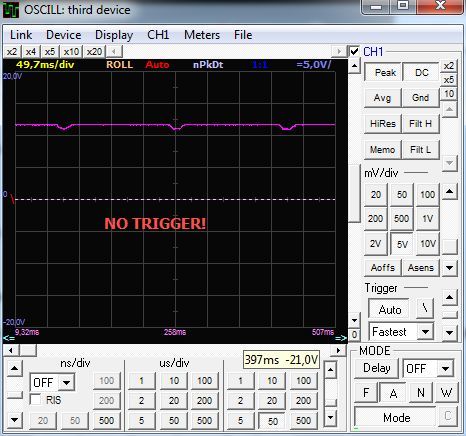Select the 10 probe multiplier
Viewport: 466px width, 436px height.
click(x=449, y=94)
